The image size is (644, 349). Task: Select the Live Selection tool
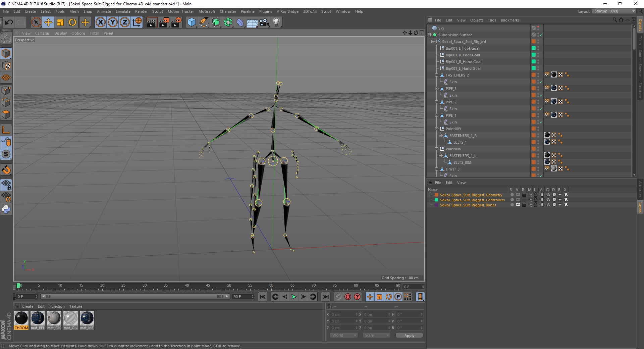[36, 22]
